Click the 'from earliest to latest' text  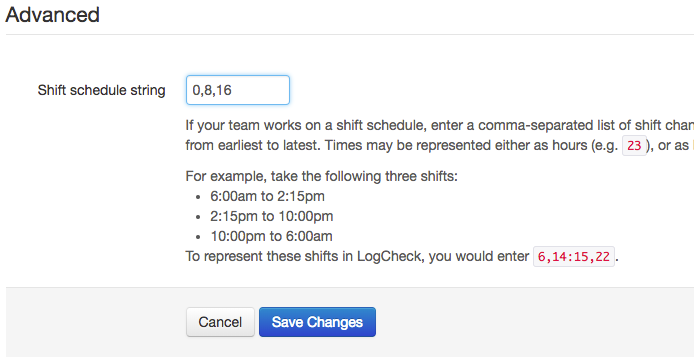[x=252, y=145]
